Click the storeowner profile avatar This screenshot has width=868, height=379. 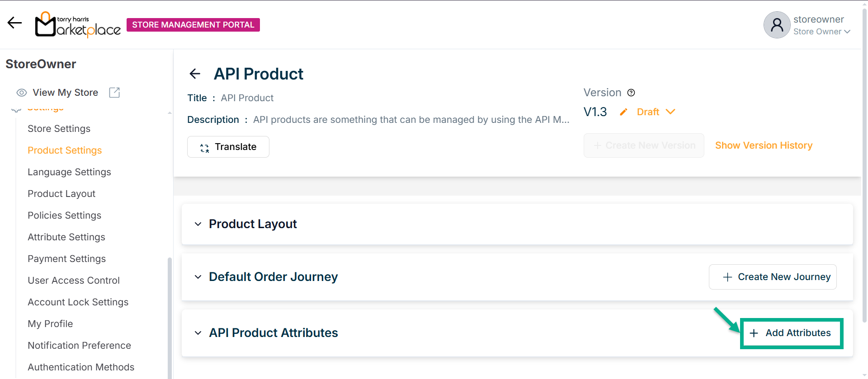776,25
